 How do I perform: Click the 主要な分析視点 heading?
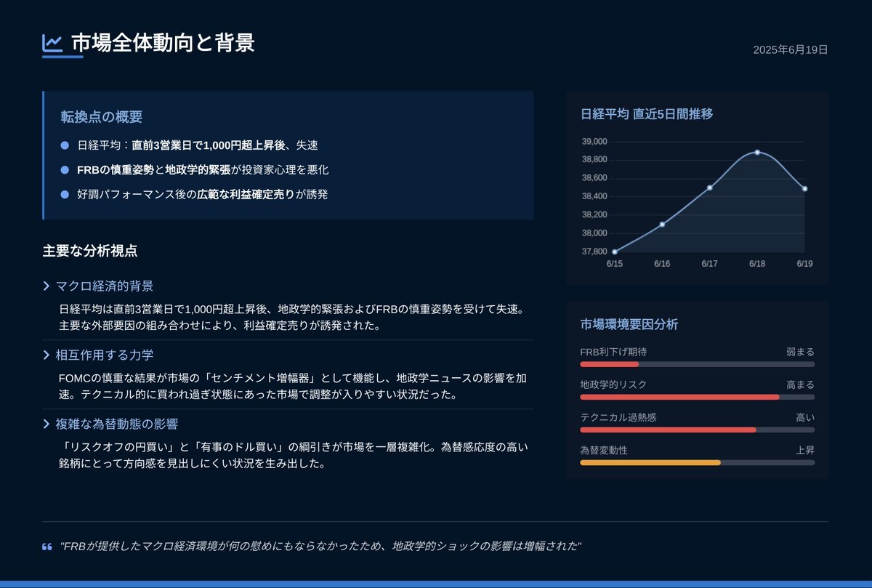click(x=90, y=251)
